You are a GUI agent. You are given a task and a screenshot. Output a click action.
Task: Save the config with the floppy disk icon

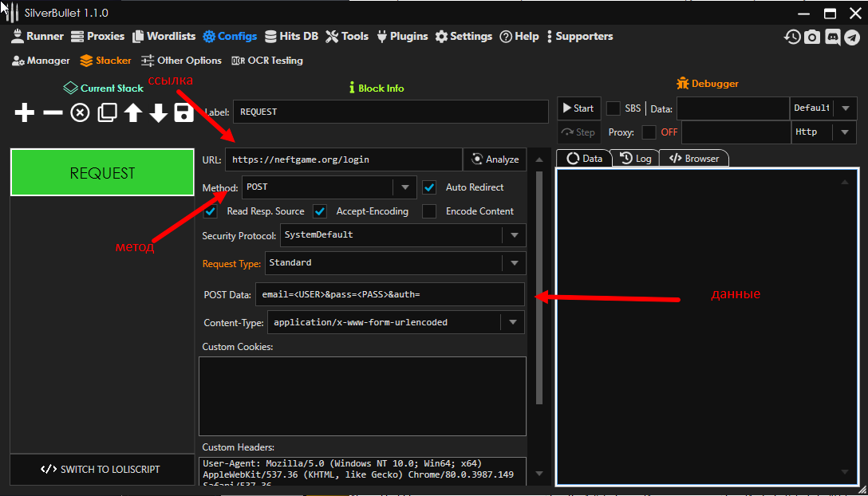pyautogui.click(x=184, y=113)
